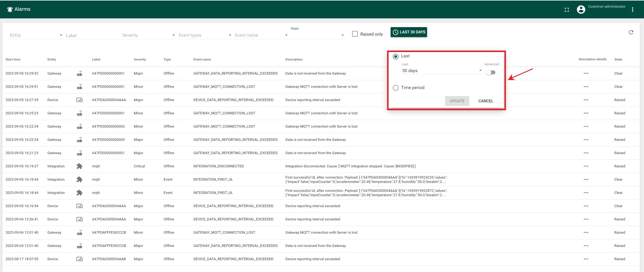Select the Last radio button in time picker
Image resolution: width=644 pixels, height=272 pixels.
click(395, 56)
